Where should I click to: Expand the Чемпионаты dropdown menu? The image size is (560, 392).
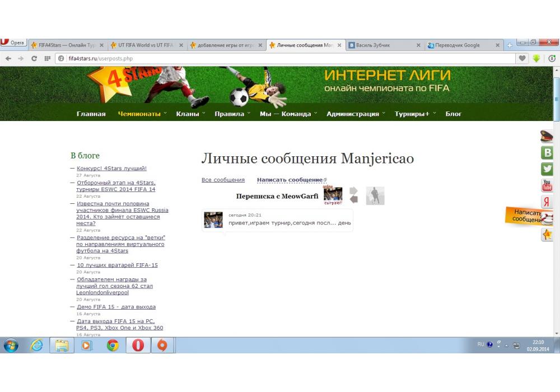point(142,114)
